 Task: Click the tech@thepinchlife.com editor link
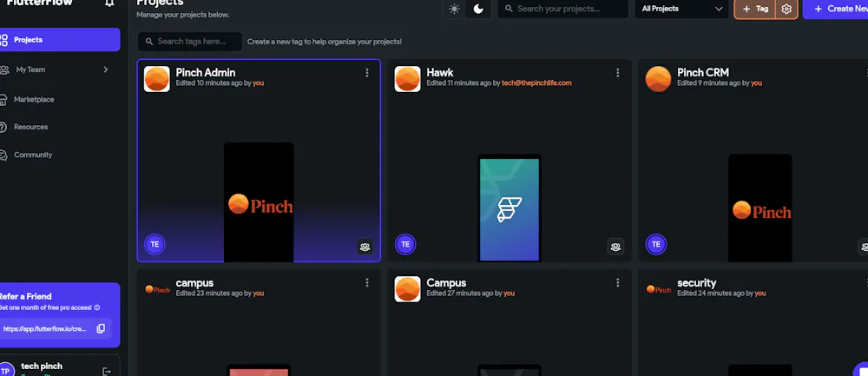pyautogui.click(x=536, y=83)
